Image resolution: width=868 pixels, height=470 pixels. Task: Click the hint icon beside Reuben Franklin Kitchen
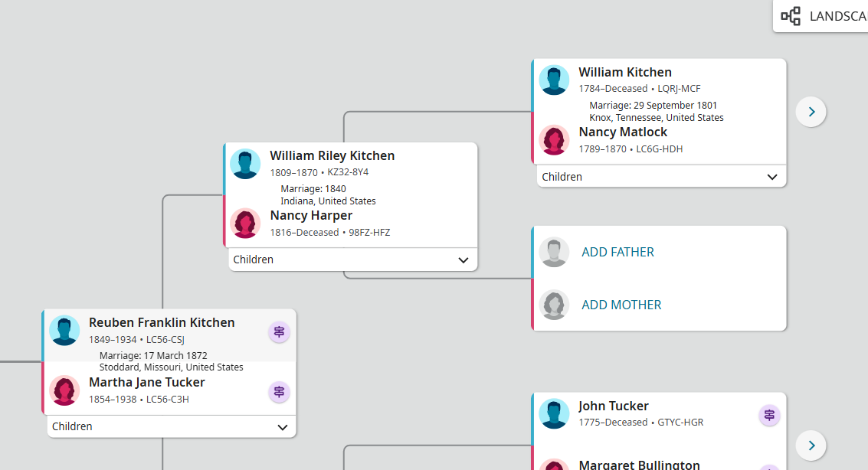pyautogui.click(x=279, y=332)
